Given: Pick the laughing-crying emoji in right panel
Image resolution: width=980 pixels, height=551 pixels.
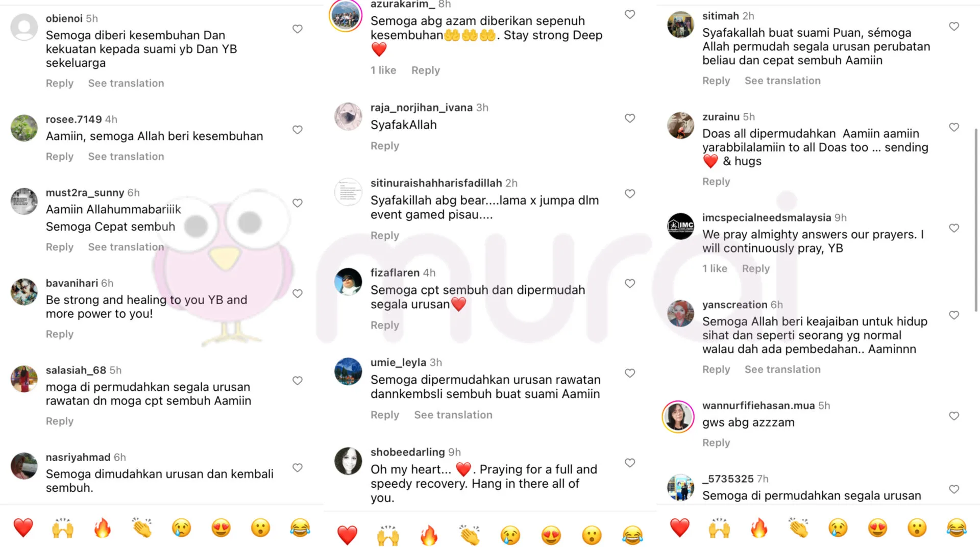Looking at the screenshot, I should tap(957, 528).
